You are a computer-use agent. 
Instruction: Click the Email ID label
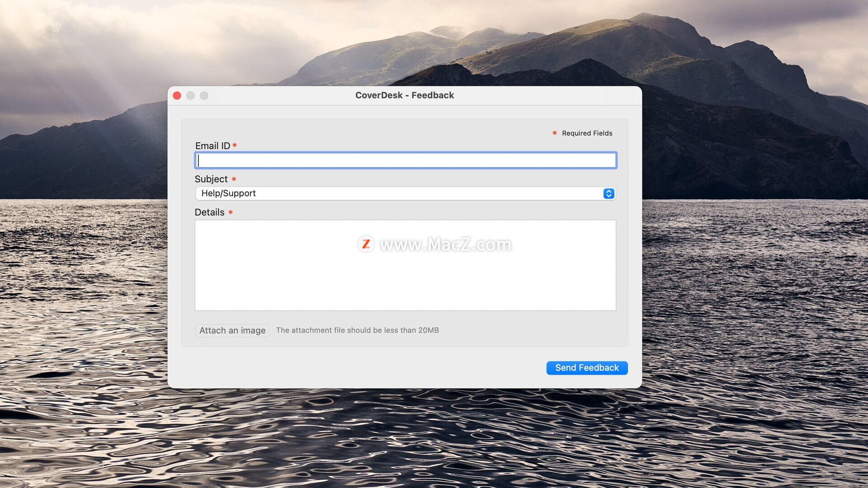click(x=212, y=146)
